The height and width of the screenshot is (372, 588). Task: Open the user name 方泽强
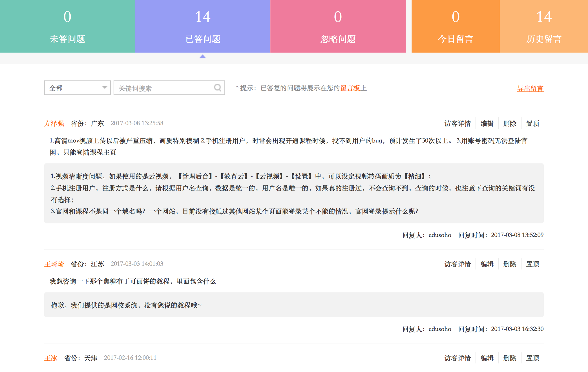54,123
